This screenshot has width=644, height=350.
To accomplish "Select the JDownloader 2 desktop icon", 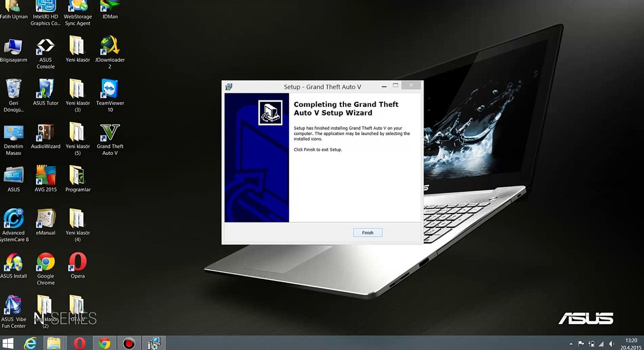I will (x=110, y=53).
